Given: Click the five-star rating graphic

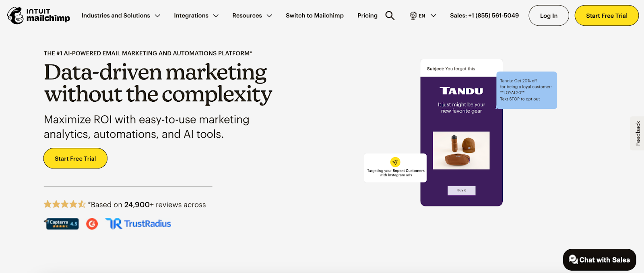Looking at the screenshot, I should point(64,204).
